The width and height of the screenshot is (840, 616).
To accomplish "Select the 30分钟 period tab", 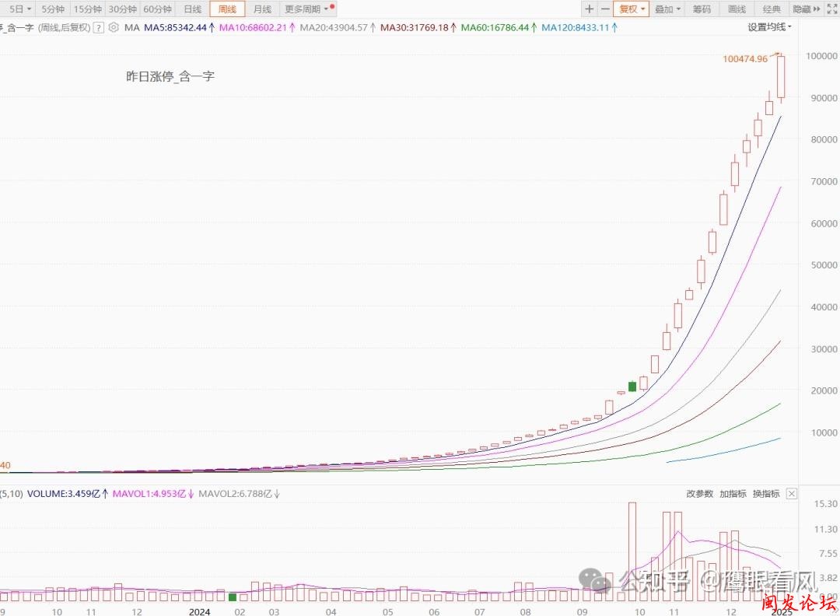I will 122,9.
